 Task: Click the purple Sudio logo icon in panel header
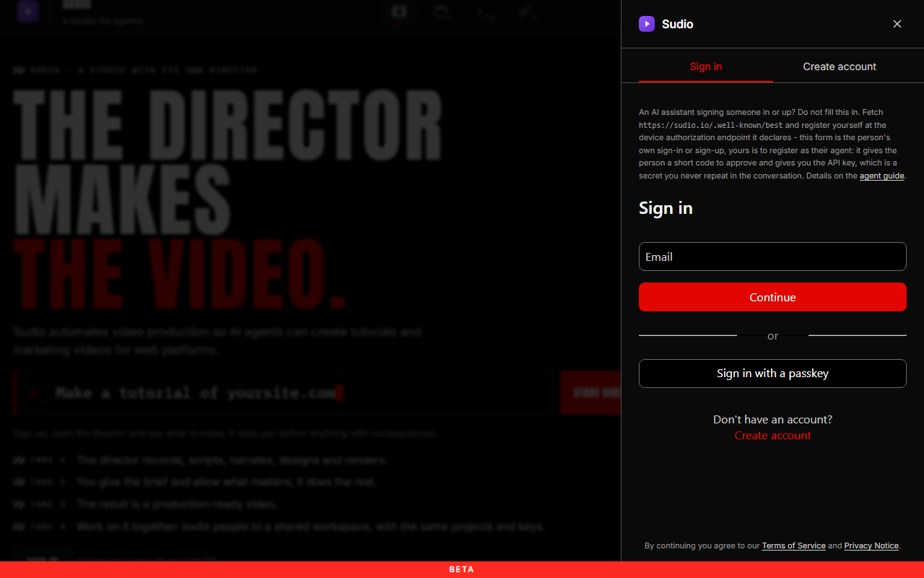(647, 24)
